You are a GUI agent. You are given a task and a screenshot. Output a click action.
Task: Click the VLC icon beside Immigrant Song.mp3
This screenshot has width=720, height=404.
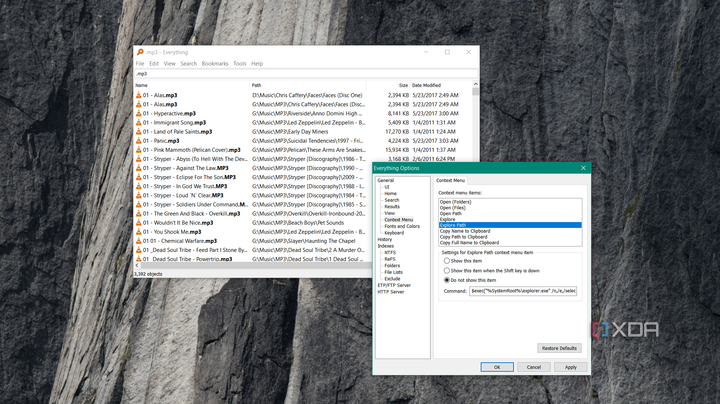(x=139, y=122)
